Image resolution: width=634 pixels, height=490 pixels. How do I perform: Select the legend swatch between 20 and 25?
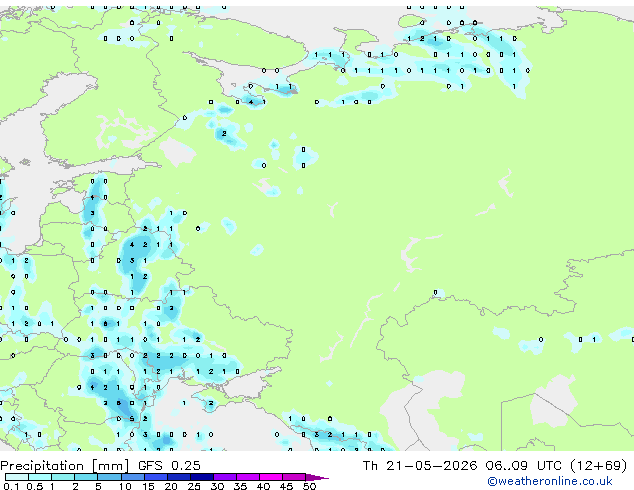click(179, 477)
